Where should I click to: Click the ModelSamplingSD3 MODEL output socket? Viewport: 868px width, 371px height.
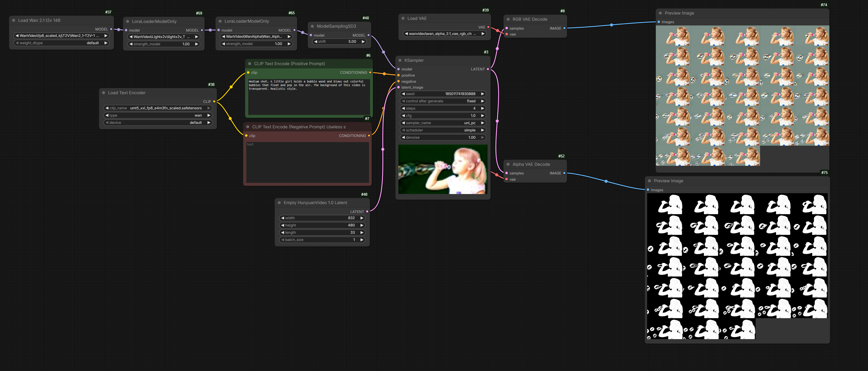click(368, 35)
